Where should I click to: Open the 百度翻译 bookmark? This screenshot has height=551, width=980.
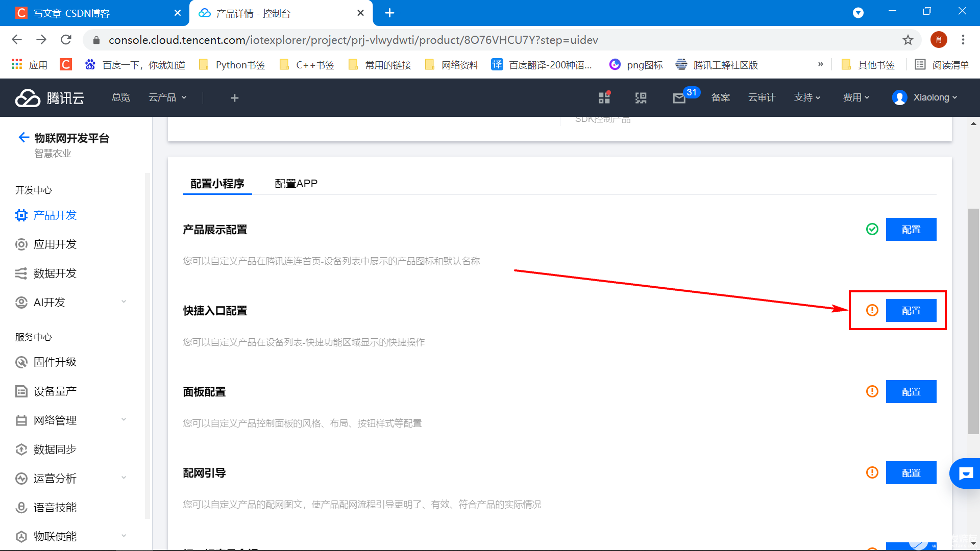pos(542,65)
